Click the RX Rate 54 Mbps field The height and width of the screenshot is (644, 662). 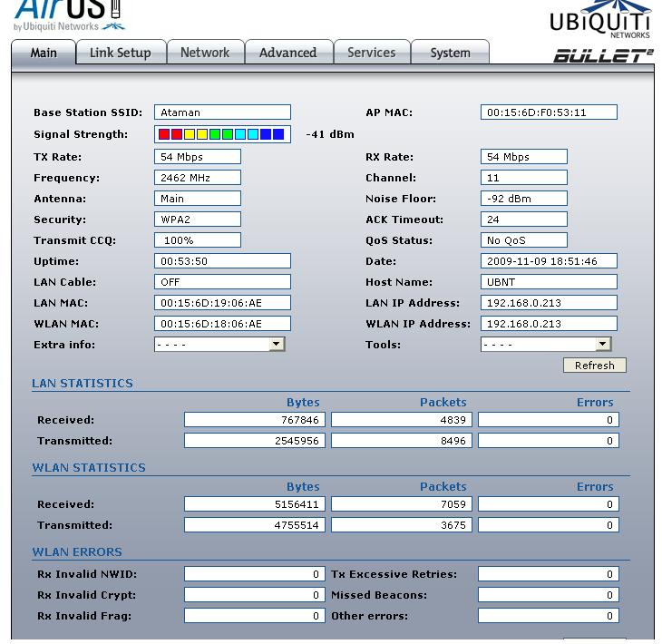[524, 157]
